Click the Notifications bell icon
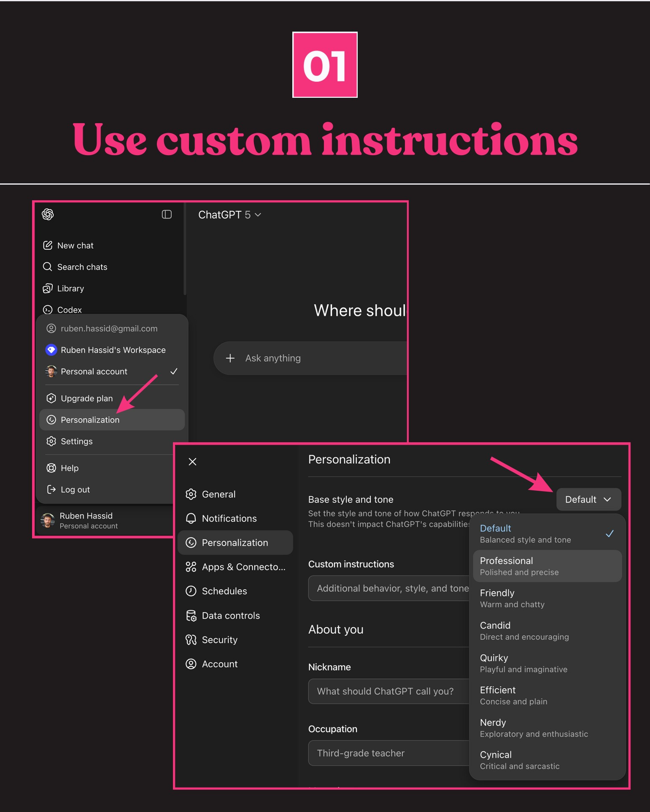 tap(191, 519)
